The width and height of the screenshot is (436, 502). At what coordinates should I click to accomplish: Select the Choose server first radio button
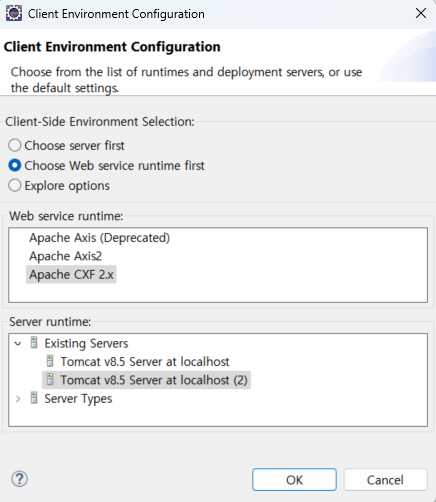(x=15, y=145)
